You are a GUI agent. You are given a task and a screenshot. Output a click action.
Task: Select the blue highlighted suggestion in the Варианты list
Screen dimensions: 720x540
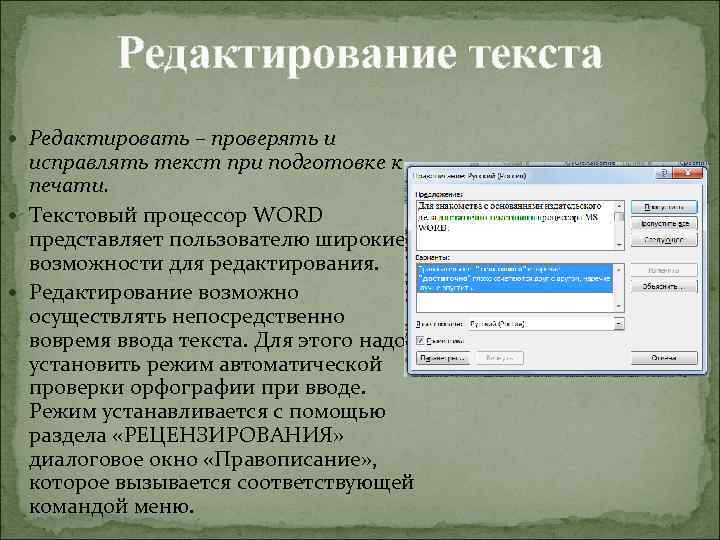pos(515,278)
